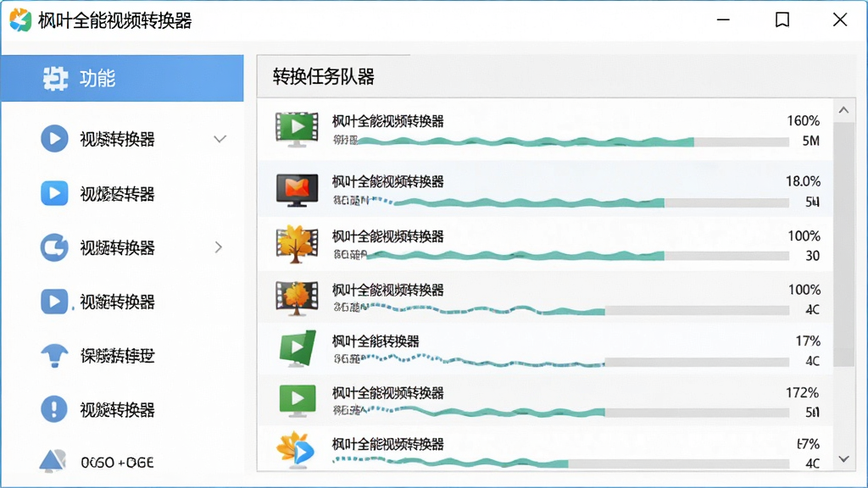This screenshot has width=868, height=488.
Task: Click the progress bar of the 160% task
Action: coord(574,142)
